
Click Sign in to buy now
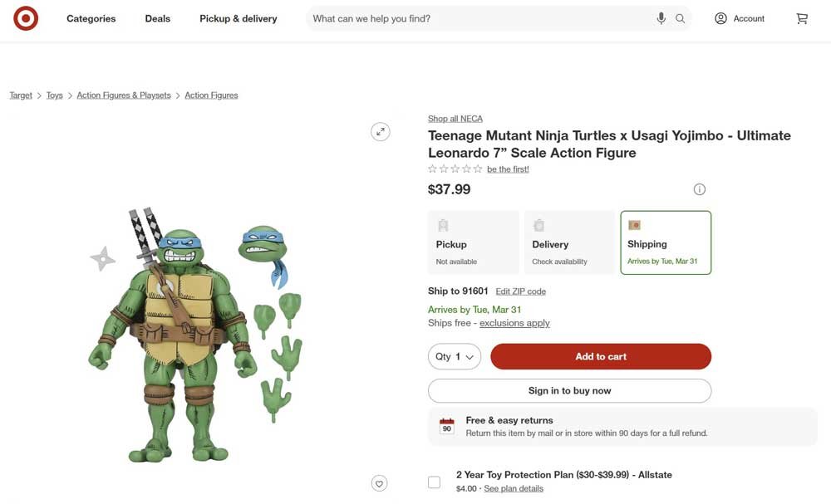569,390
